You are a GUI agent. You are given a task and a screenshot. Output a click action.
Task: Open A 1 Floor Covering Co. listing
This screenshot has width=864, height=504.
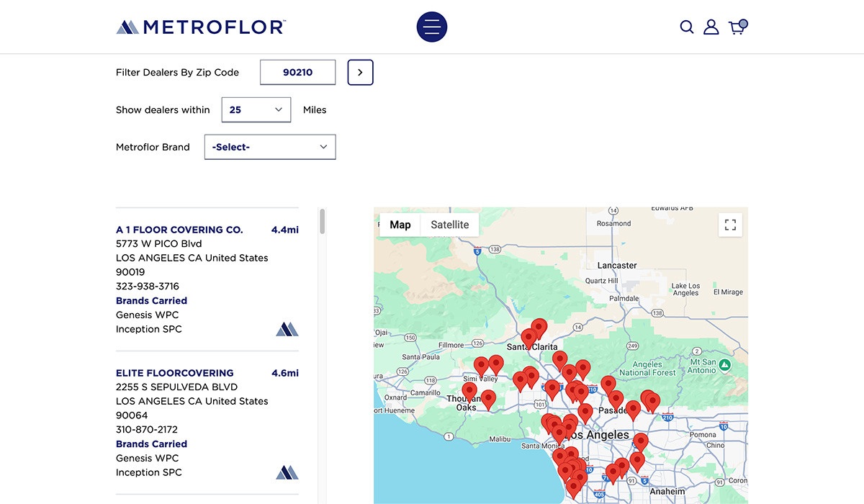point(179,230)
